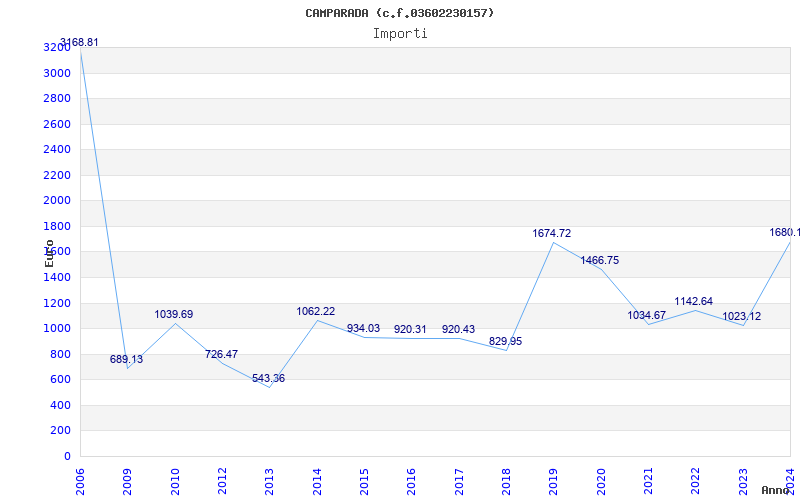Click the x-axis year 2016

pos(411,482)
